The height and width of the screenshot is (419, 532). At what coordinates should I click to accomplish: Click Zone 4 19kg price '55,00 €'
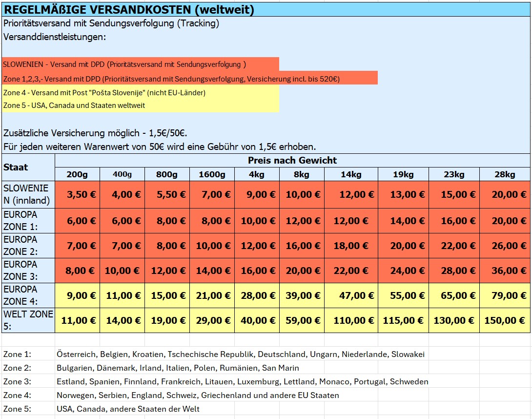coord(404,295)
